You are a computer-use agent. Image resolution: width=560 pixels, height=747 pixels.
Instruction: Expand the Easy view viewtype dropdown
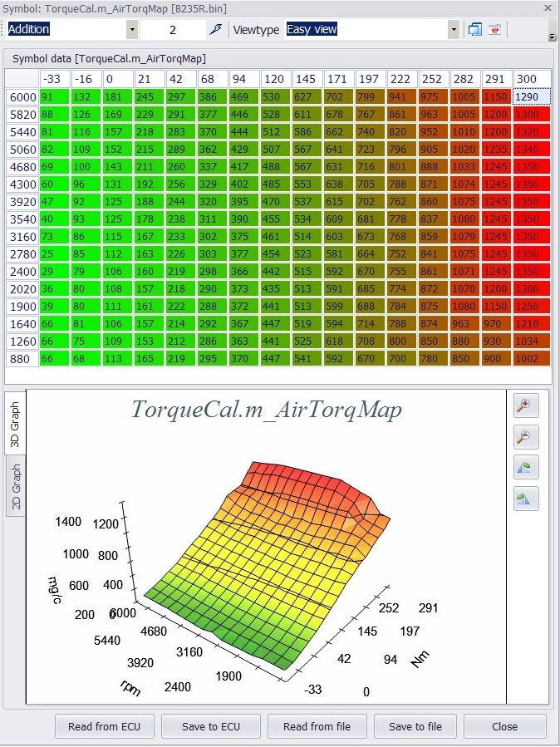click(453, 29)
